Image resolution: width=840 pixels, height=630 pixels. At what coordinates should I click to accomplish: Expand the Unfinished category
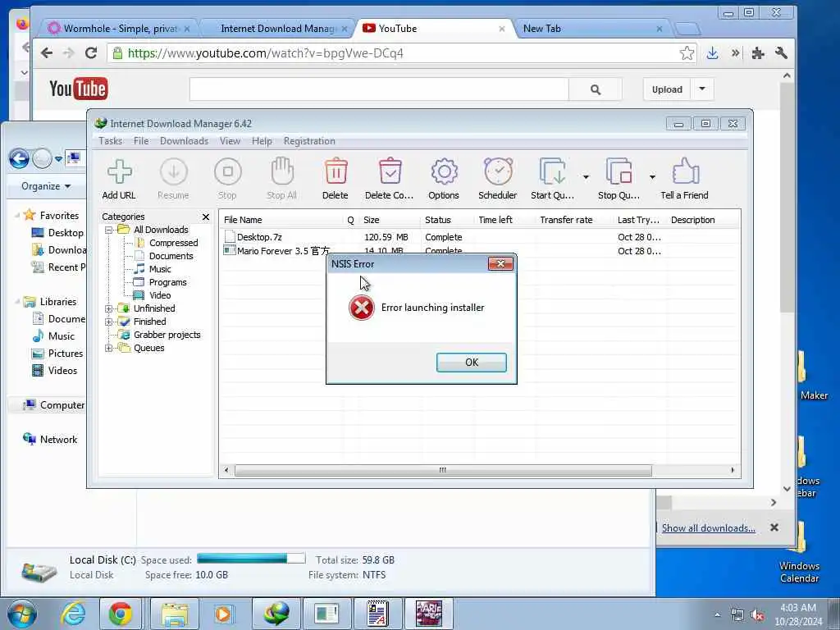[109, 308]
